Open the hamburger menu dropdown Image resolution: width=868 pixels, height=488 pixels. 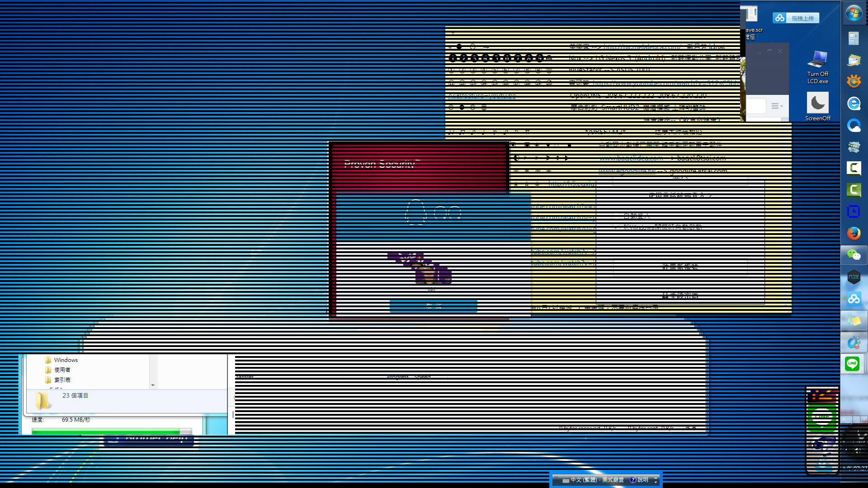pyautogui.click(x=776, y=106)
